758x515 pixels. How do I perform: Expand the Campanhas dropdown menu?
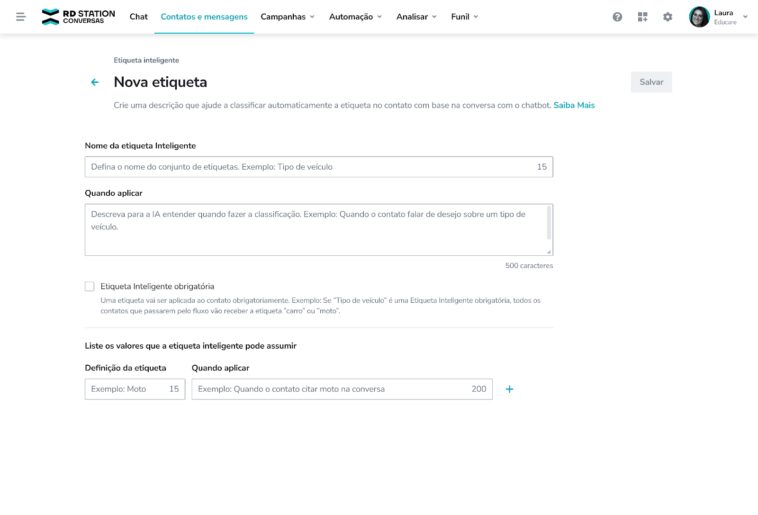pos(287,17)
